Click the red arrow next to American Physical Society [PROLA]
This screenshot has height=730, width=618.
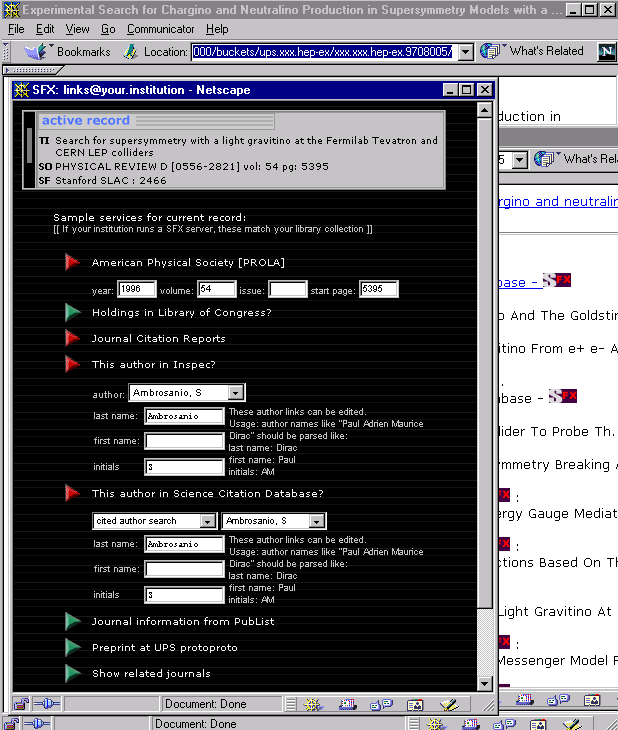tap(72, 262)
